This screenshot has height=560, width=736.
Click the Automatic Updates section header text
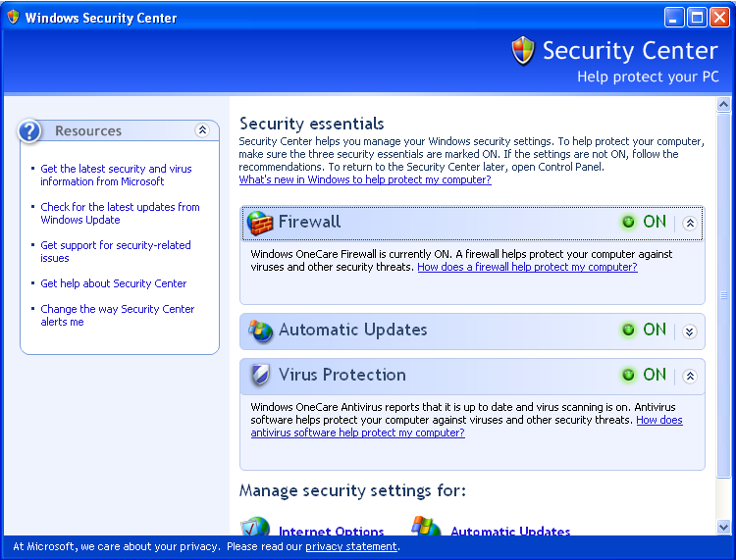(x=352, y=330)
